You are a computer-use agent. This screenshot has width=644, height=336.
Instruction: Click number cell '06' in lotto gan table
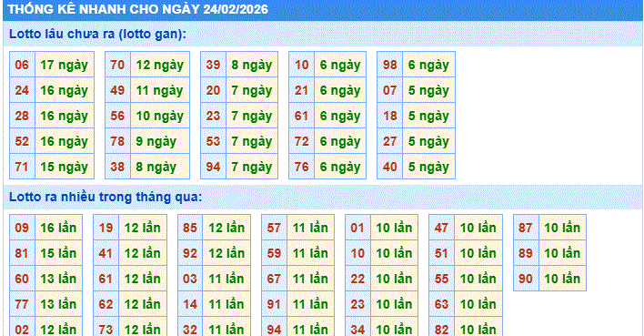click(x=22, y=65)
